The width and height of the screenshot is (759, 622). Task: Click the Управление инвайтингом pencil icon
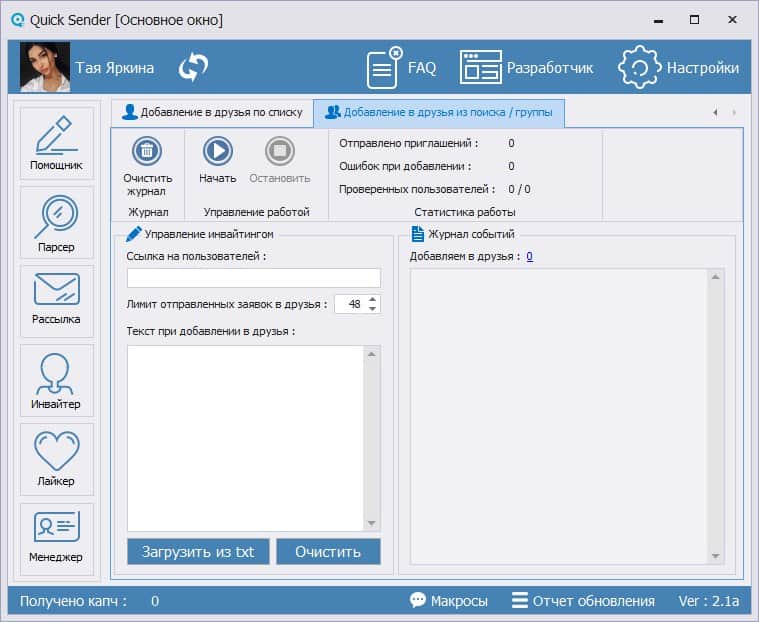tap(134, 234)
